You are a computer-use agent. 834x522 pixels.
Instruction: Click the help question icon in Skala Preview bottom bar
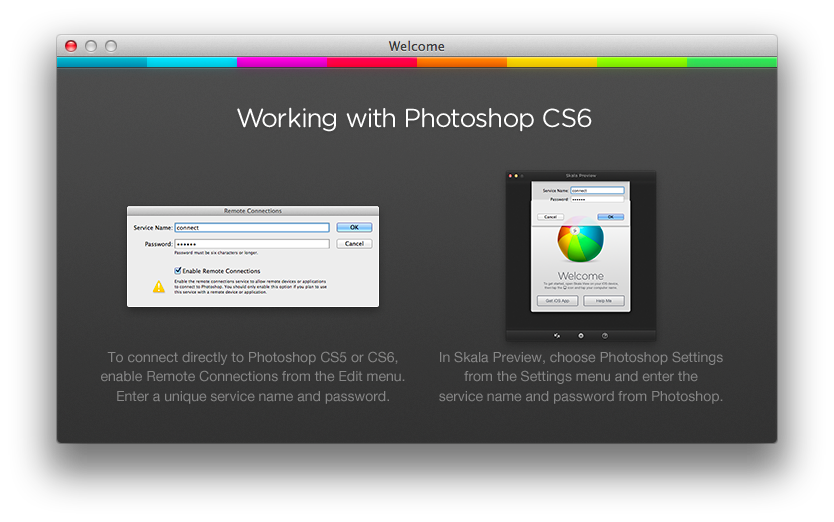coord(605,336)
